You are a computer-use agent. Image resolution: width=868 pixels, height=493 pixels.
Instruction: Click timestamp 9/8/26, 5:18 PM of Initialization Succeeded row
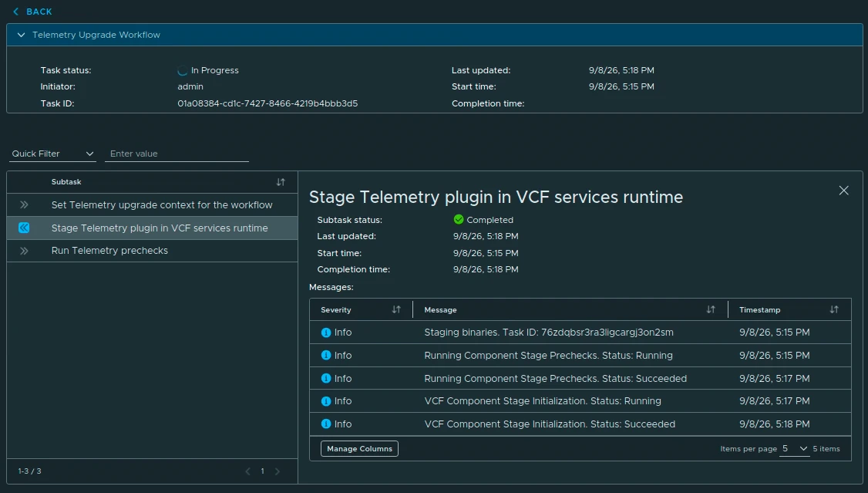[775, 424]
